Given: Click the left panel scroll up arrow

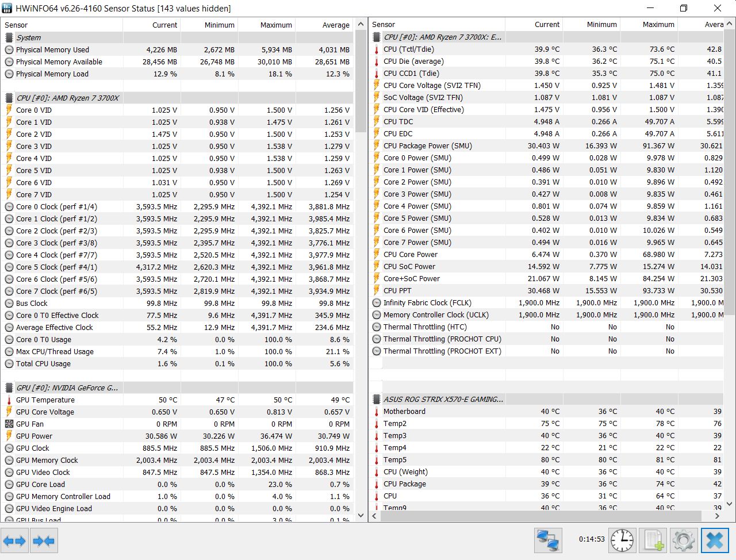Looking at the screenshot, I should (361, 24).
